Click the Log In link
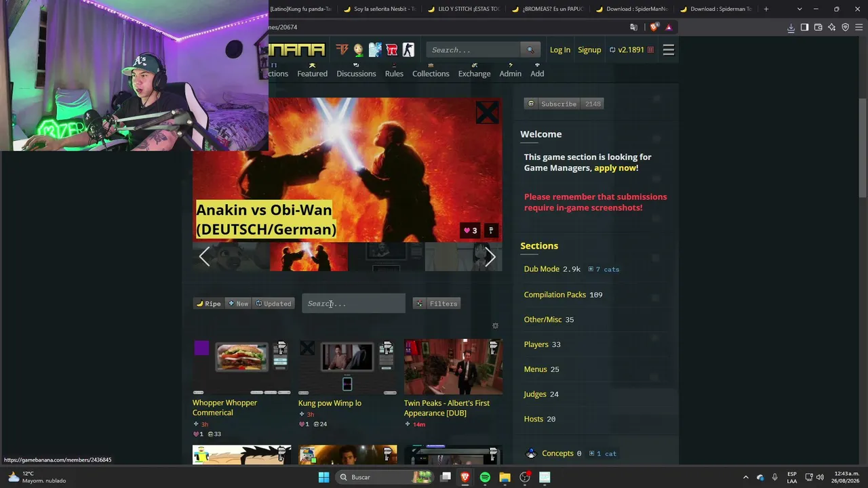This screenshot has height=488, width=868. coord(560,49)
